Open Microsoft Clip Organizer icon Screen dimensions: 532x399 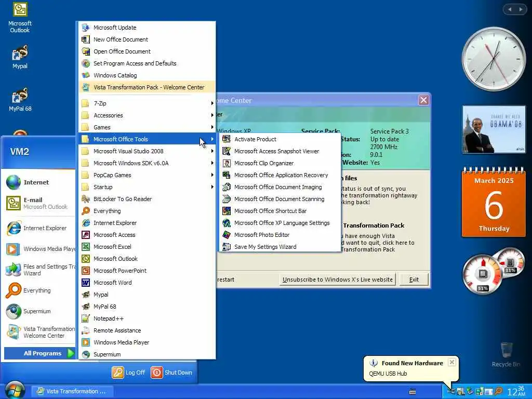click(227, 163)
